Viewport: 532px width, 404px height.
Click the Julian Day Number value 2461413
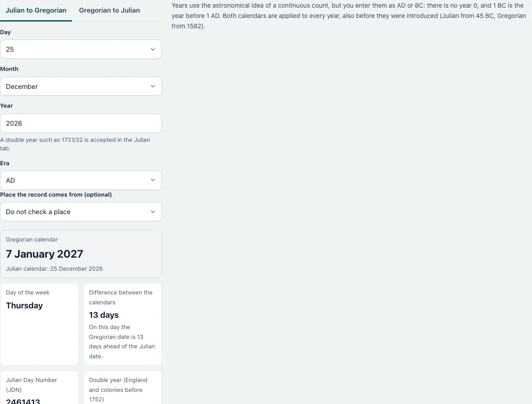[x=23, y=401]
